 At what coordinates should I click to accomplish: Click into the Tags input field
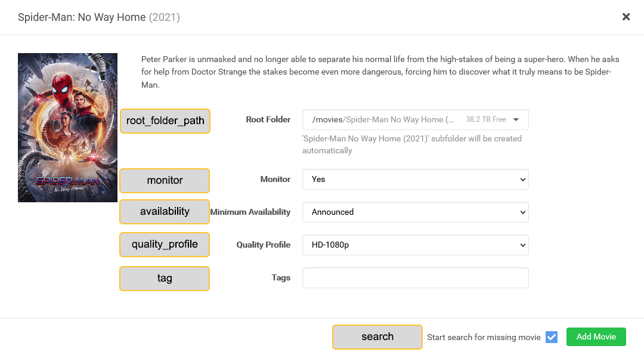[415, 278]
